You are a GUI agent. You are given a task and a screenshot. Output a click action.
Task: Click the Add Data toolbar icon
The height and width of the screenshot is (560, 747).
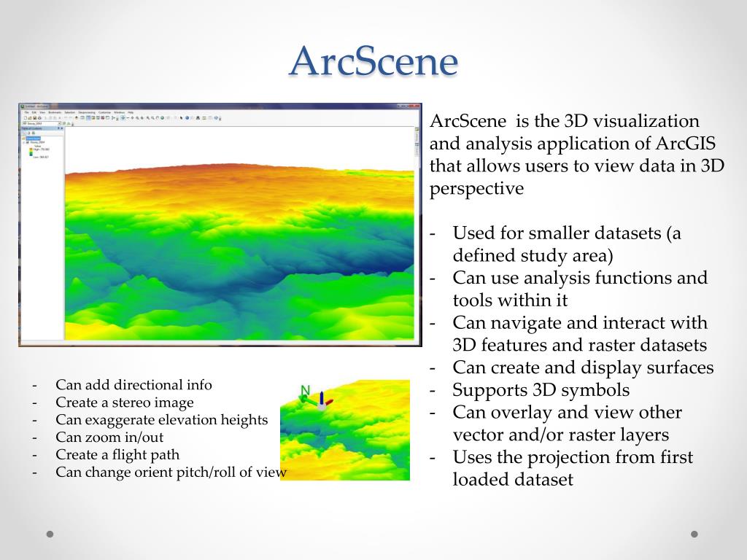pos(77,117)
